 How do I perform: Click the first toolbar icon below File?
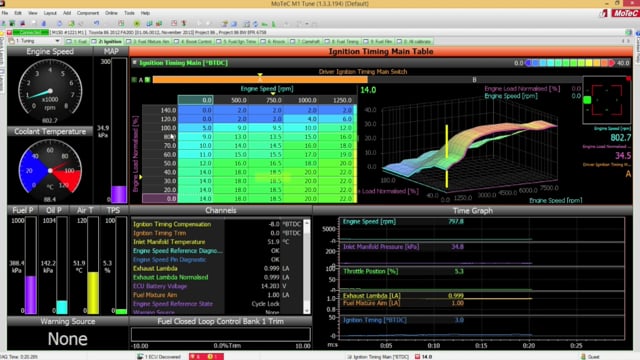pyautogui.click(x=3, y=23)
